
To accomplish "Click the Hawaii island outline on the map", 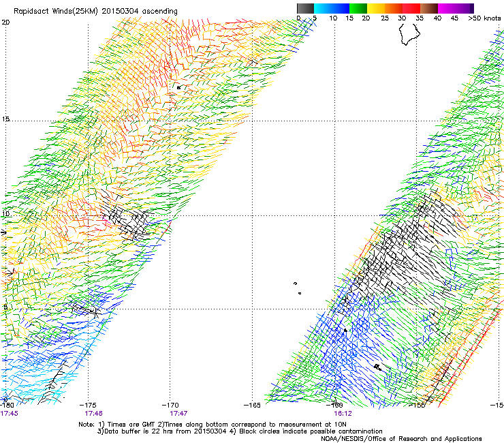I will coord(409,34).
